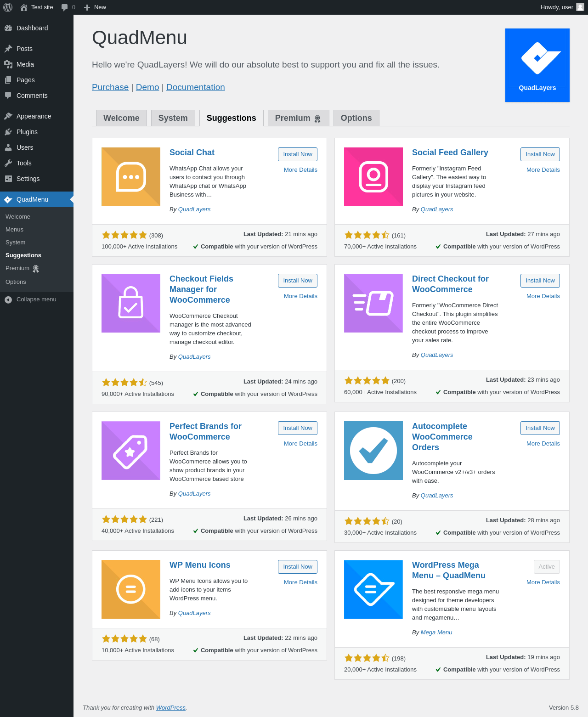This screenshot has height=717, width=588.
Task: Open the Howdy, user account menu
Action: [562, 7]
